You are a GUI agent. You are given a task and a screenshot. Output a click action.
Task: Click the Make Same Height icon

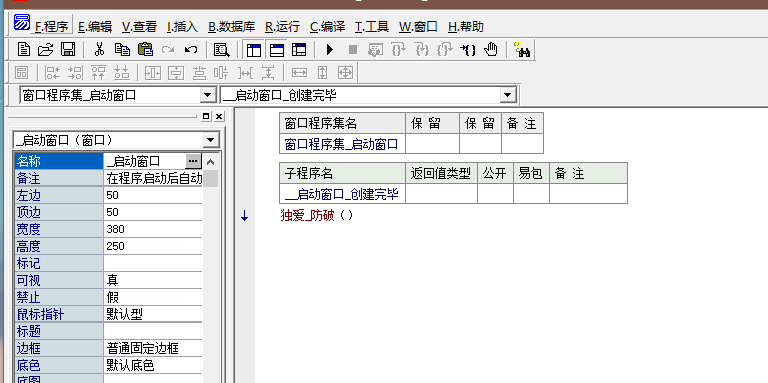coord(322,73)
